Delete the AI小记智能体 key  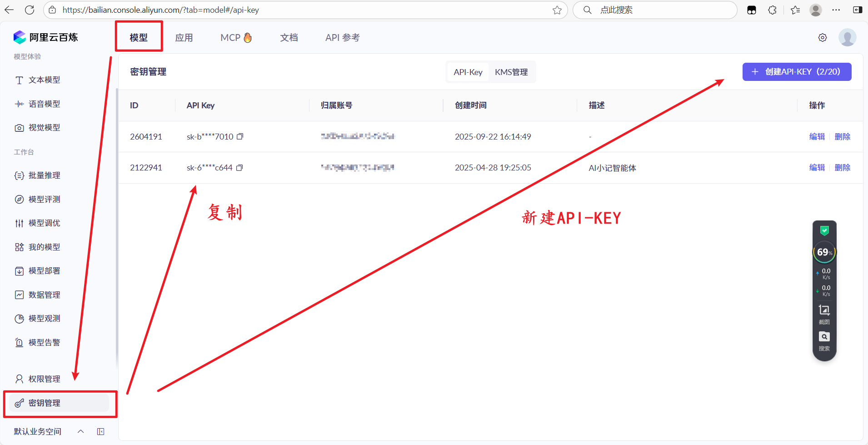click(843, 168)
